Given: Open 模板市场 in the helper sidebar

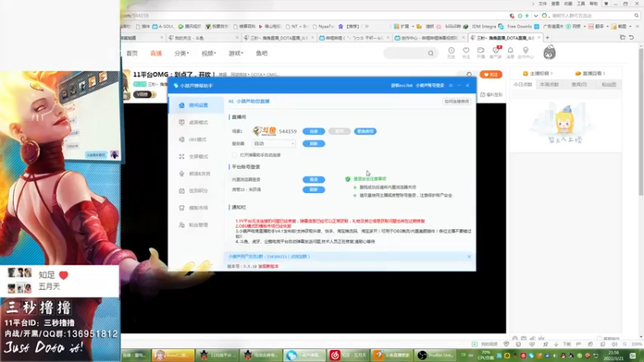Looking at the screenshot, I should click(196, 208).
